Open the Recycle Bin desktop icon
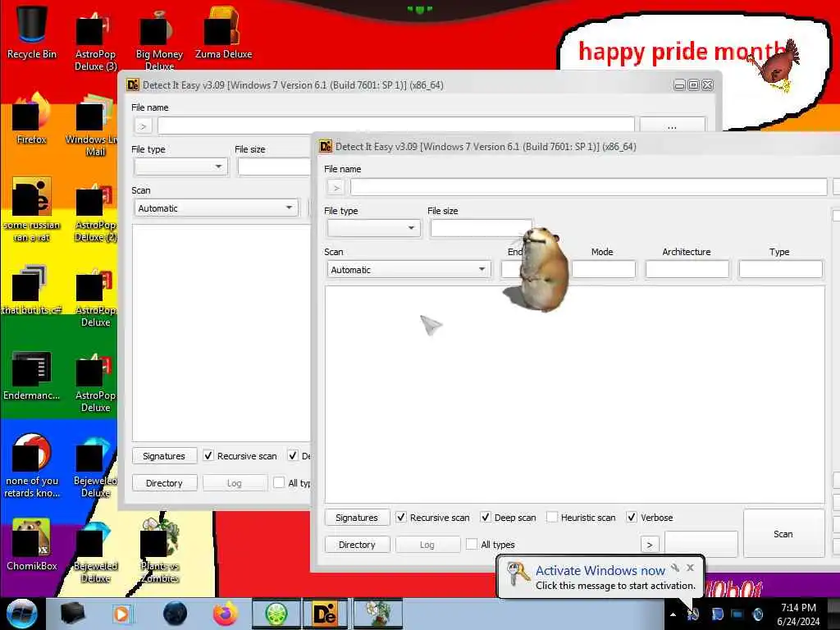 click(32, 32)
